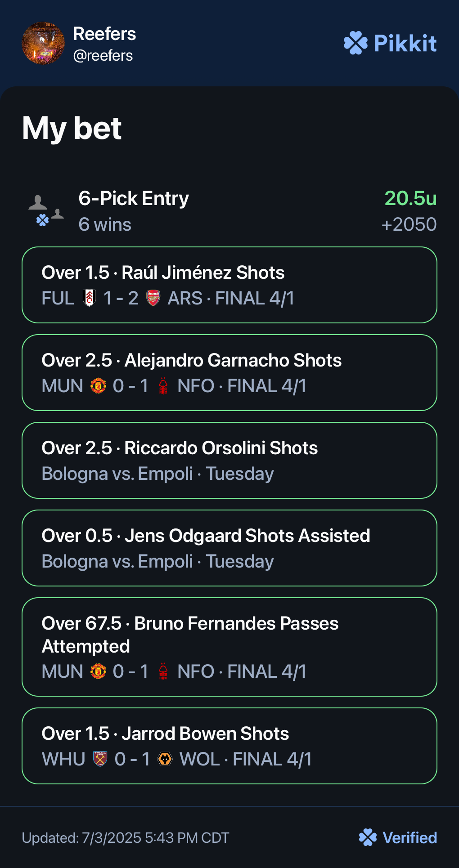Click the West Ham crest icon
The image size is (459, 868).
pyautogui.click(x=100, y=759)
